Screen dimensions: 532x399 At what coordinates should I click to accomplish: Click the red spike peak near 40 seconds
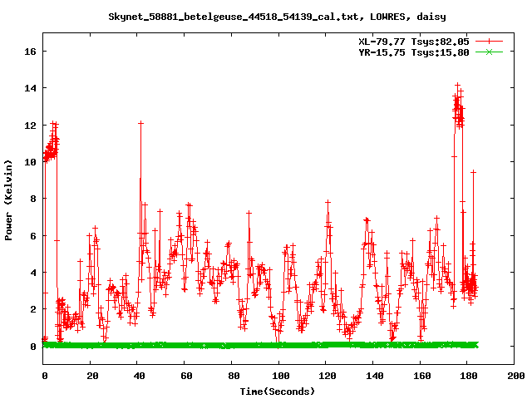(x=140, y=123)
